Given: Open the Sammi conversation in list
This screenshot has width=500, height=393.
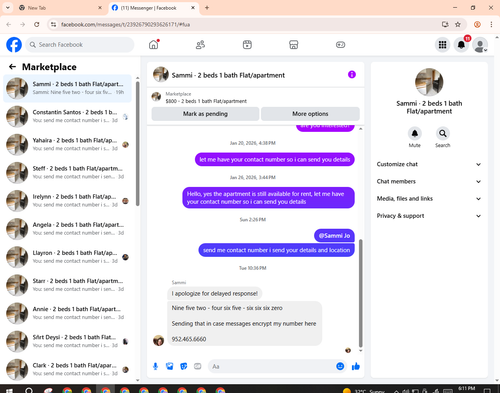Looking at the screenshot, I should [x=67, y=88].
